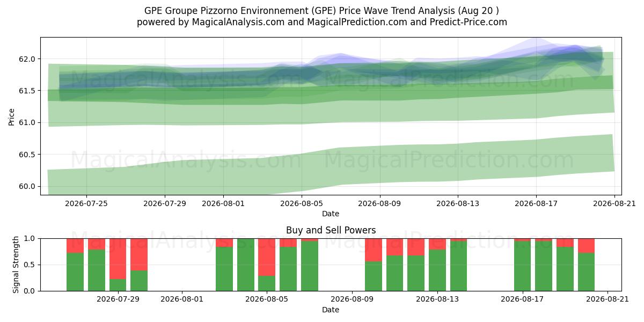Click the 2026-08-21 date tick on price chart
The height and width of the screenshot is (322, 644).
(x=614, y=203)
